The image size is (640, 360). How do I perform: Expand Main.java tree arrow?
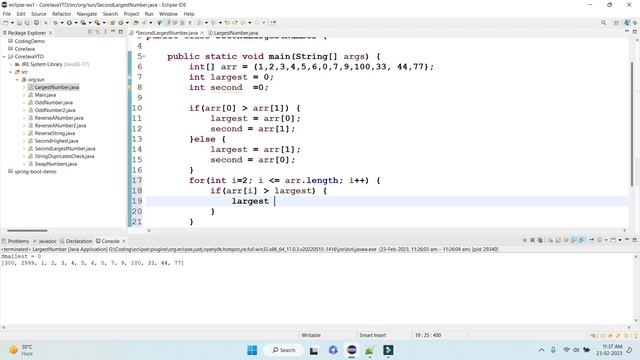coord(24,95)
